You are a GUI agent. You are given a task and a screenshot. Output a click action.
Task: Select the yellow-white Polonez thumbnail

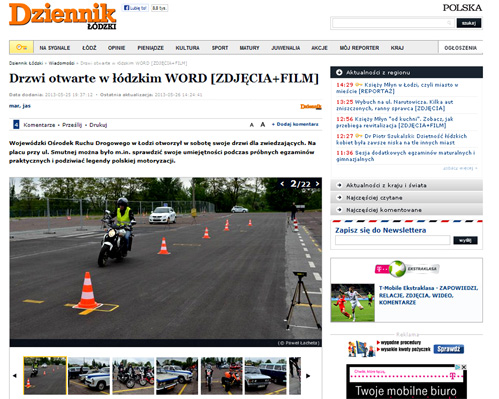[177, 376]
